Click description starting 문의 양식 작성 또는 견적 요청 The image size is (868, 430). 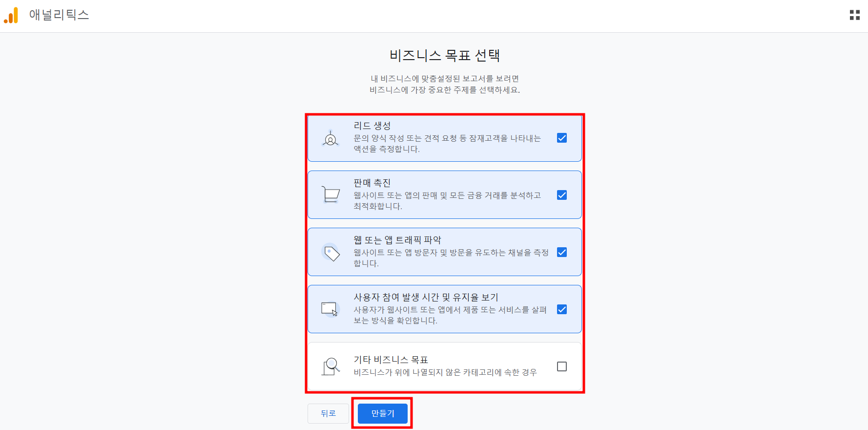447,144
